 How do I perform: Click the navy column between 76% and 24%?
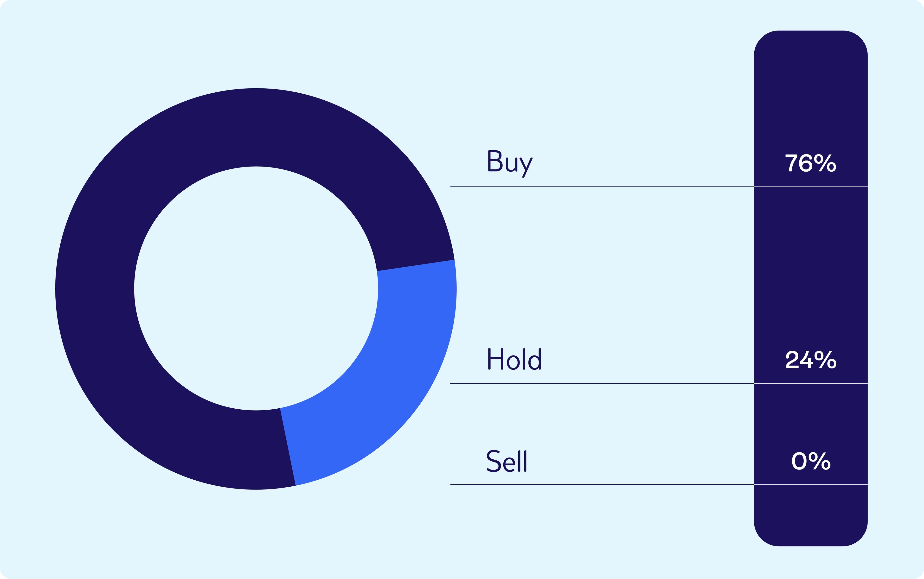pos(811,268)
